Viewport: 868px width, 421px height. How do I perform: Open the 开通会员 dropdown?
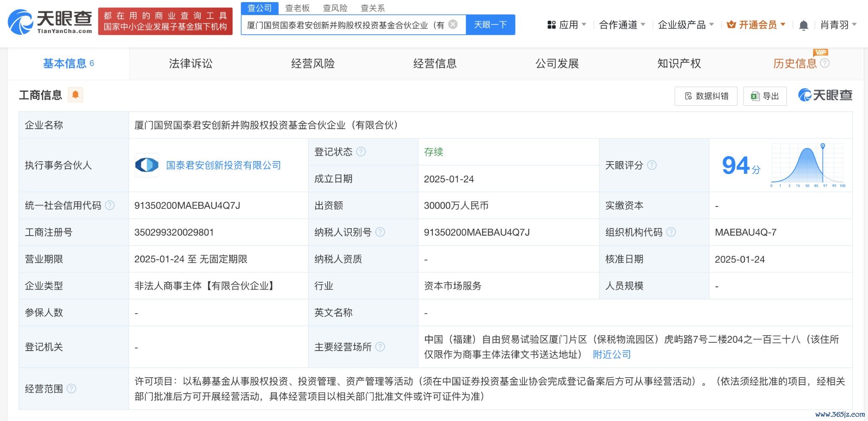tap(756, 25)
